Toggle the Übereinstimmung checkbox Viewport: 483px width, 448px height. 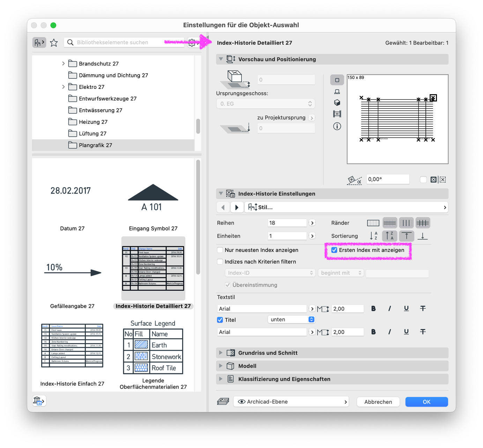tap(228, 285)
